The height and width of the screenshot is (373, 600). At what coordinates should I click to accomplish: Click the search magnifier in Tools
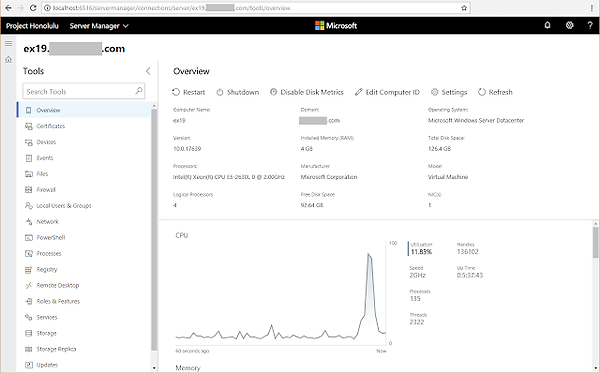(x=139, y=91)
